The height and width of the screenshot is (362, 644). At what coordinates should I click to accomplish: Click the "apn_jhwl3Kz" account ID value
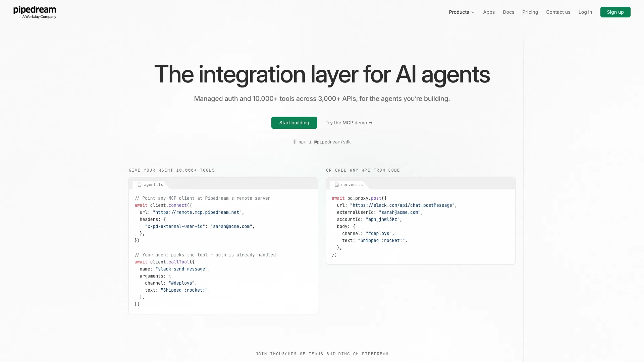coord(383,220)
